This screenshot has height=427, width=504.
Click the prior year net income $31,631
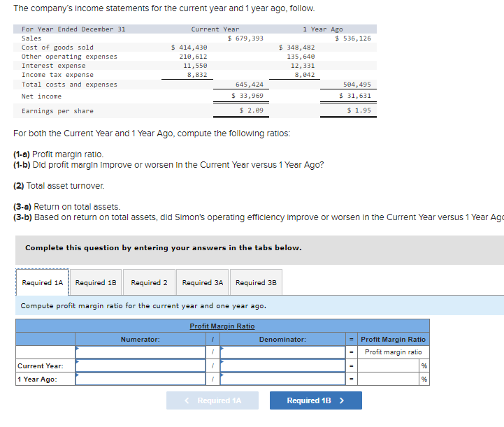pos(355,96)
